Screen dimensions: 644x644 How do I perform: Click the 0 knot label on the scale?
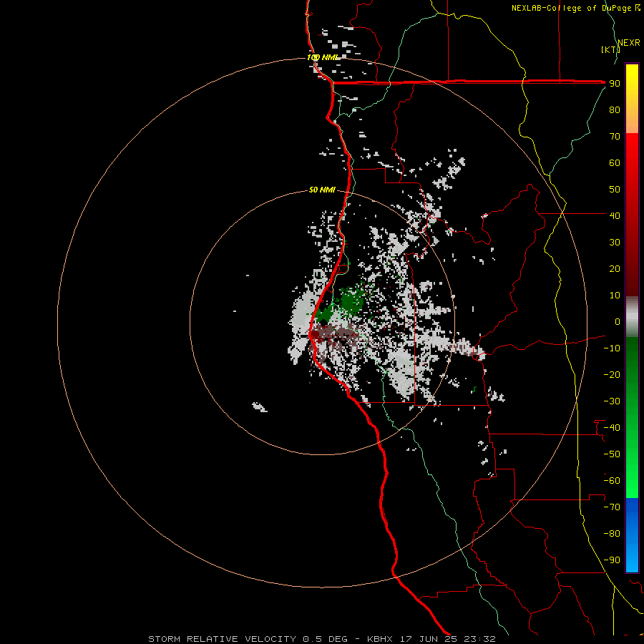tap(618, 321)
